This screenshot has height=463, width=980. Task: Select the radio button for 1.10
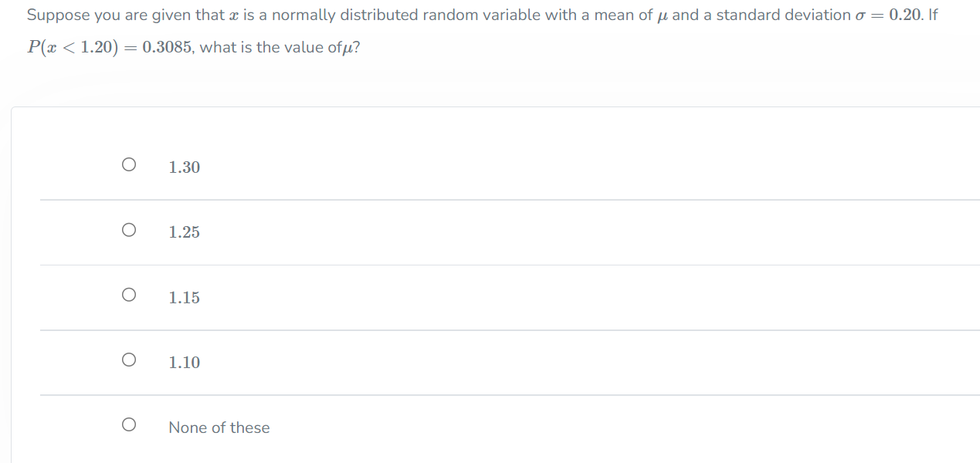click(129, 359)
